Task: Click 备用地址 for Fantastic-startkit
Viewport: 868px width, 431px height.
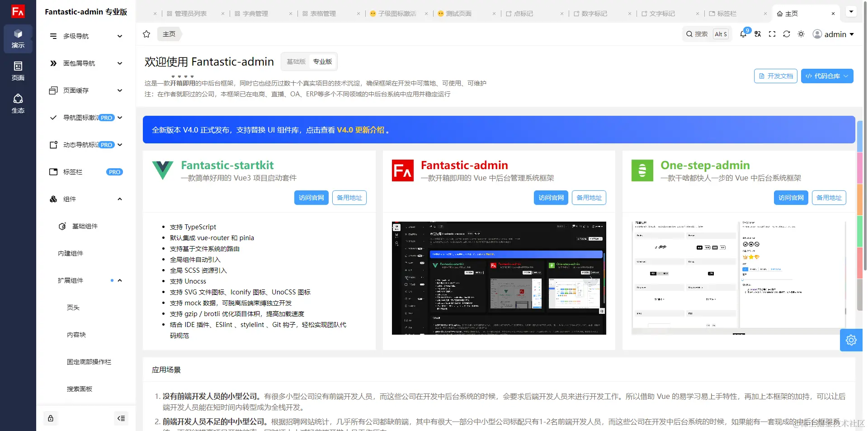Action: click(349, 198)
